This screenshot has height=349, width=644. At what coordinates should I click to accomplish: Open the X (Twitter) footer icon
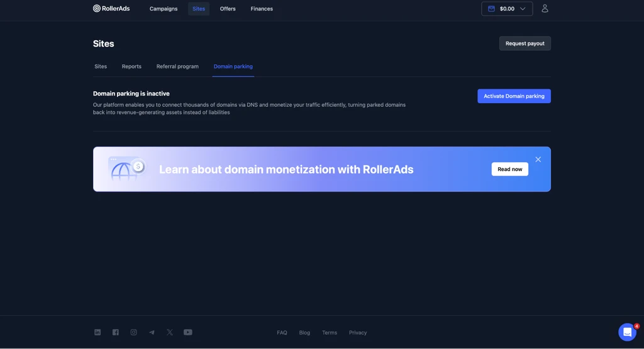pos(170,332)
